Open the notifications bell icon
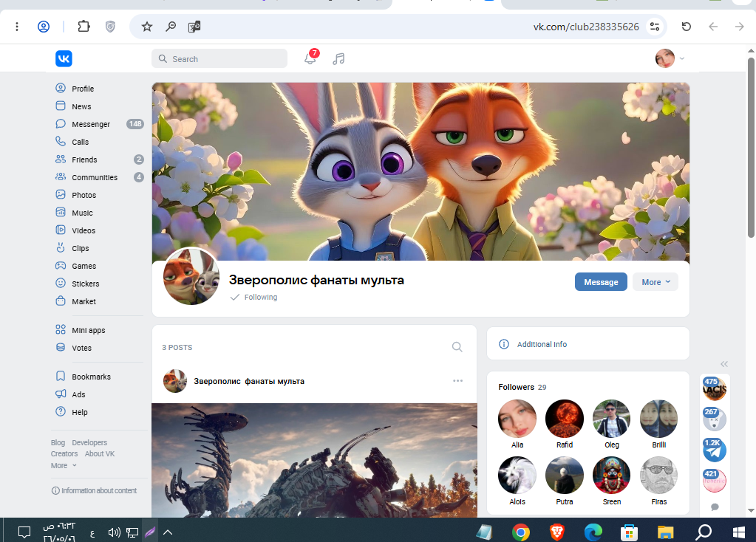Image resolution: width=756 pixels, height=542 pixels. 310,59
